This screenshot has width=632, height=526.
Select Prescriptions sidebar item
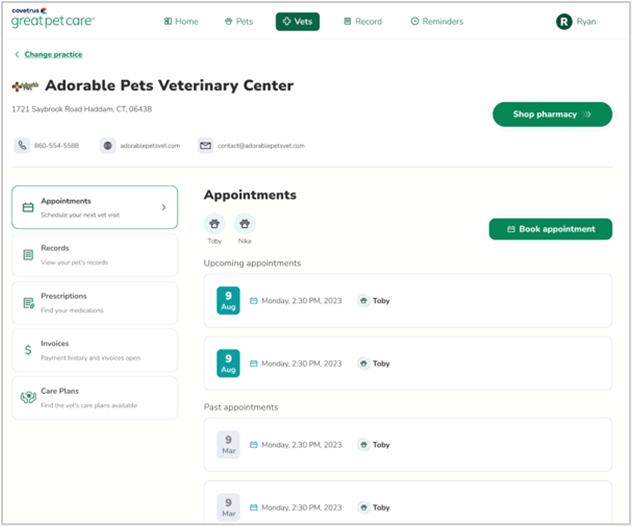pos(95,302)
